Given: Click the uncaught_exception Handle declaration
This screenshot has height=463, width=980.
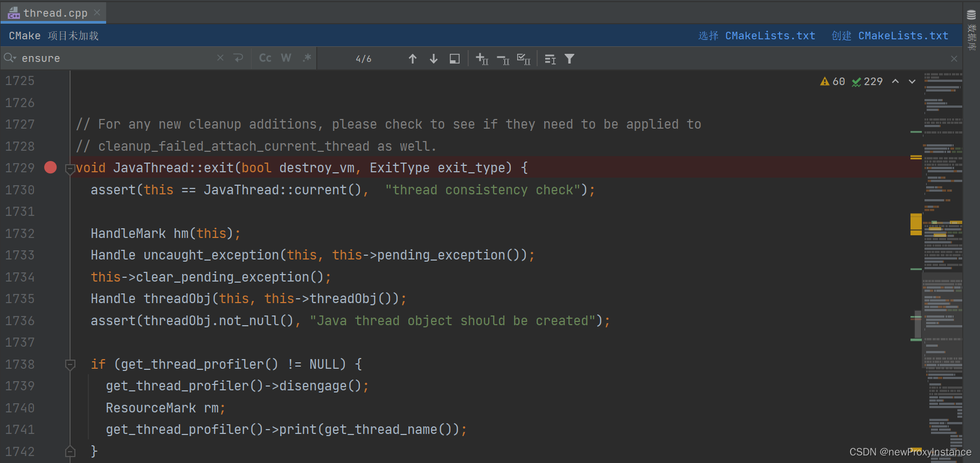Looking at the screenshot, I should tap(312, 255).
